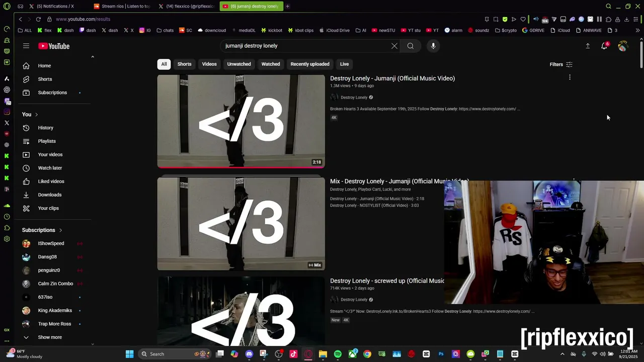Open Destroy Lonely - Jumanji video title
644x362 pixels.
tap(392, 78)
